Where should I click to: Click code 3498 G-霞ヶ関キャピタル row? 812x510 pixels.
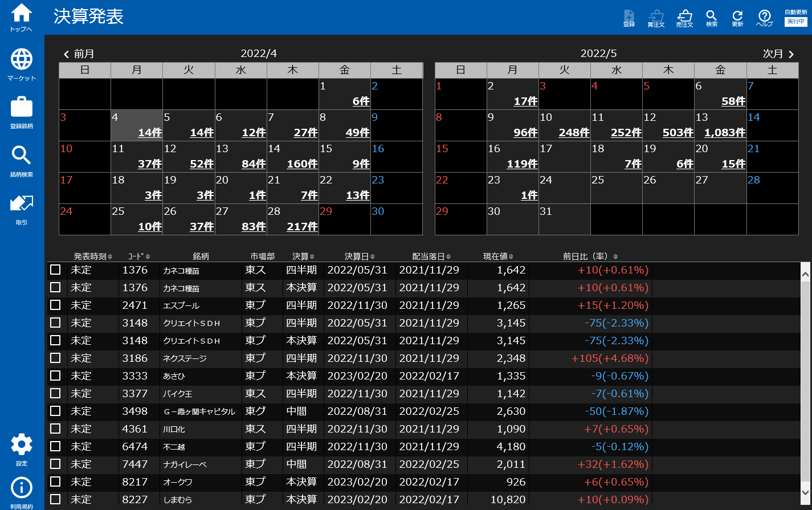(135, 411)
